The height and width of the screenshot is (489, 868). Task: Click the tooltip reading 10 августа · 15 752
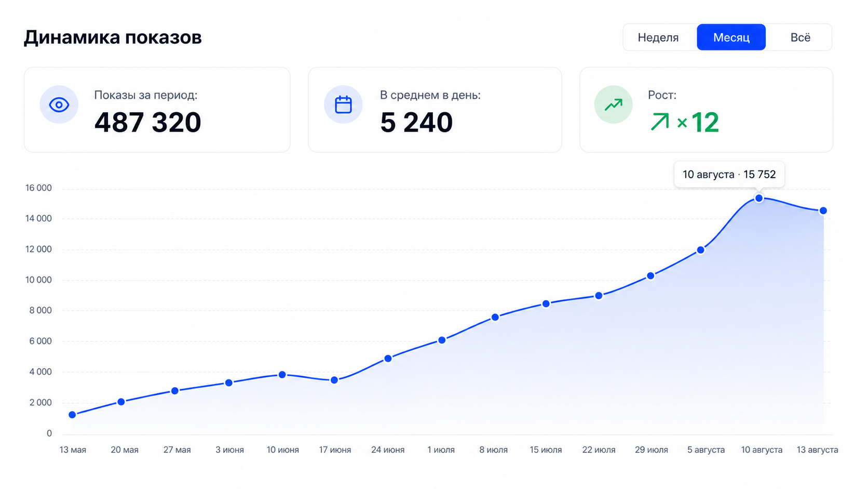729,175
